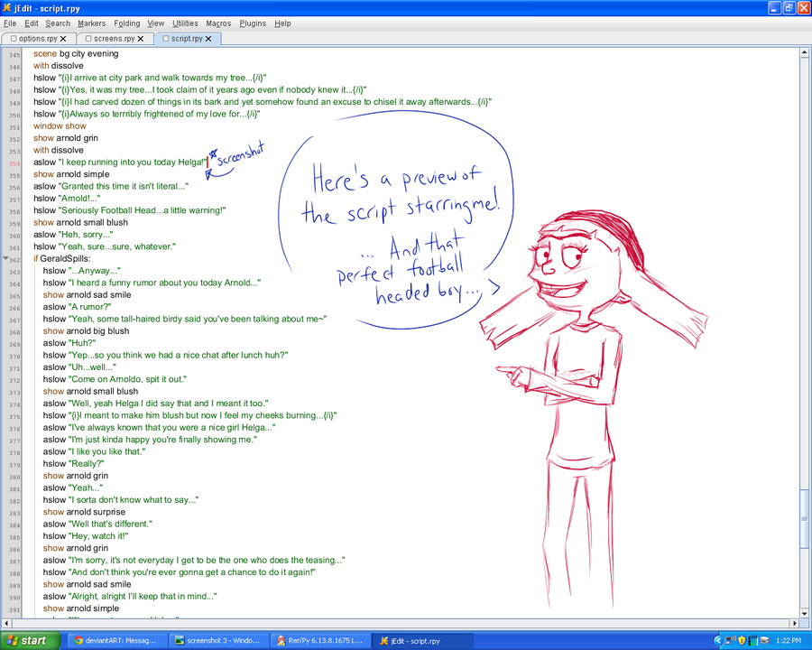Open the Windows start menu
Viewport: 812px width, 650px height.
pyautogui.click(x=31, y=641)
